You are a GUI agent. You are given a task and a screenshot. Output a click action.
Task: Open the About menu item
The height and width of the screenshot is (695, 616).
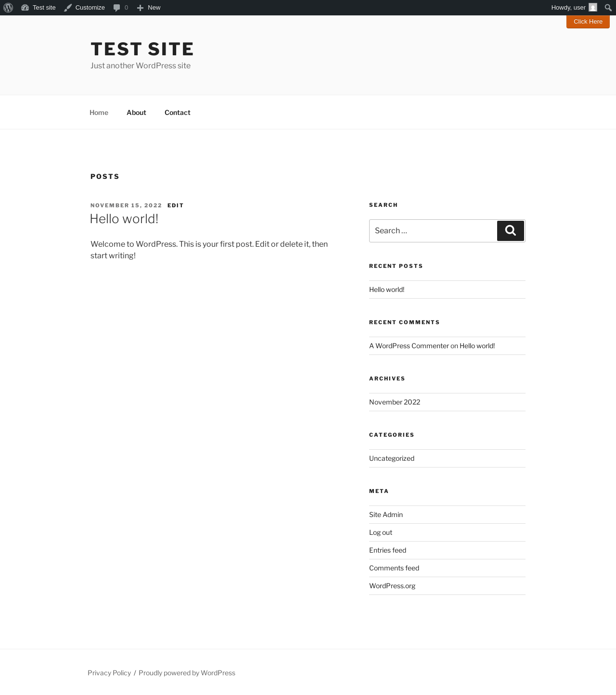136,113
